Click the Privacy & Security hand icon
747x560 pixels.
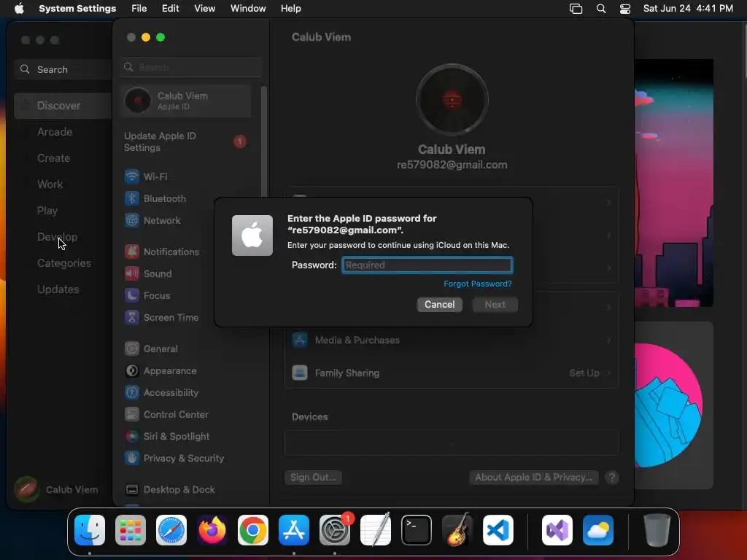[132, 458]
